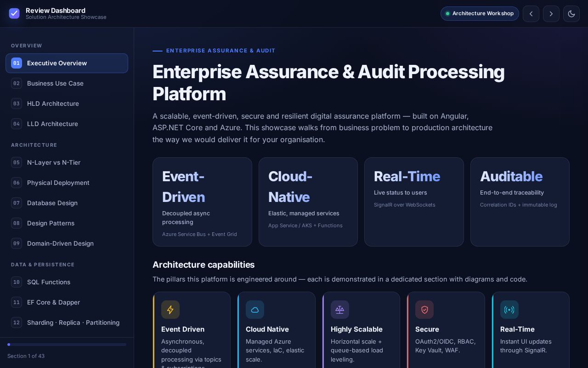Image resolution: width=588 pixels, height=368 pixels.
Task: Click the 'Correlation IDs + immutable log' text
Action: (519, 205)
